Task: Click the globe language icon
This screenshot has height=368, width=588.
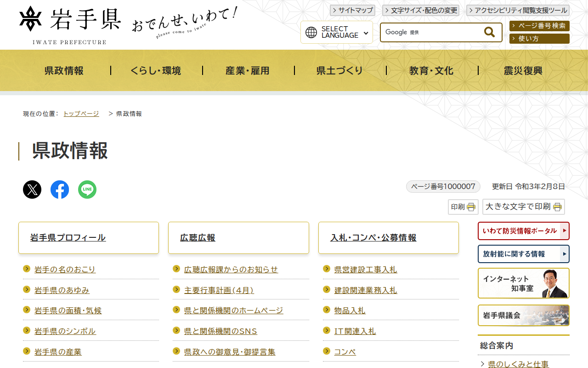Action: click(x=311, y=32)
